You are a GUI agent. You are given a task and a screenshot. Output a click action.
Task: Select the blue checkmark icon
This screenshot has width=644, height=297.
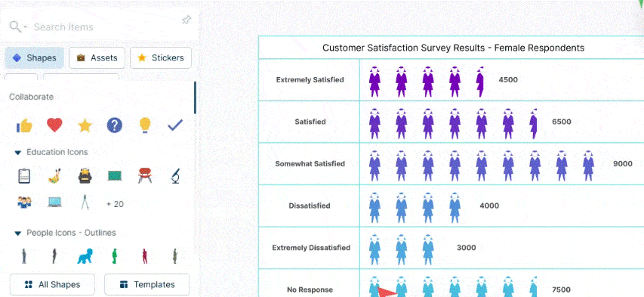pyautogui.click(x=175, y=125)
